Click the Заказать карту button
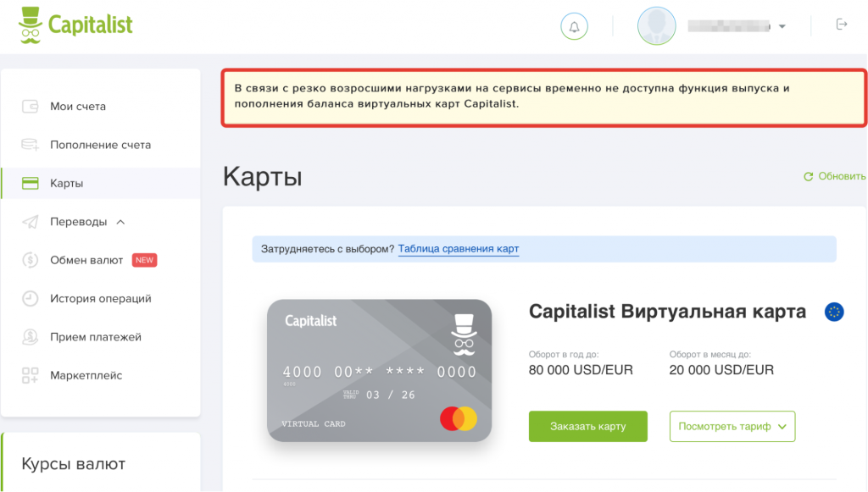This screenshot has width=868, height=492. pyautogui.click(x=588, y=426)
